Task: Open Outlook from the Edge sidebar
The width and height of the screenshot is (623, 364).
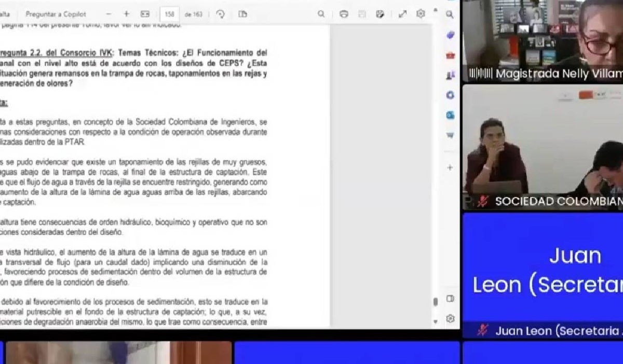Action: 450,115
